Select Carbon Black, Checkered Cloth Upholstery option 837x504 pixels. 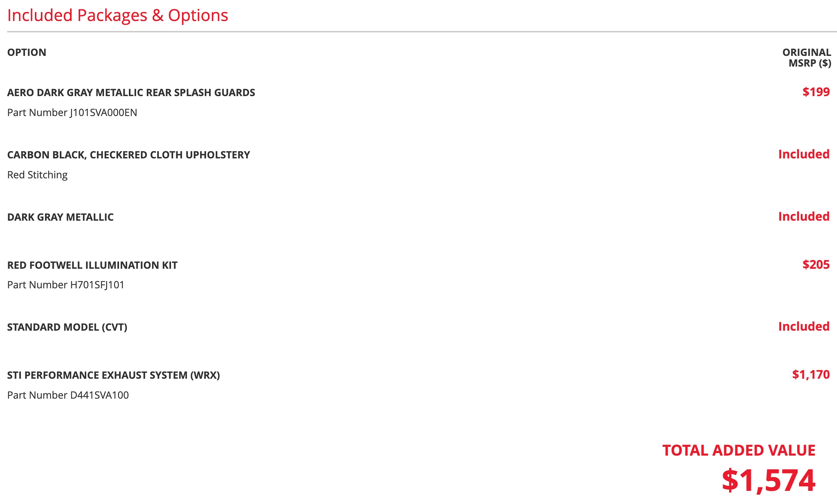129,155
